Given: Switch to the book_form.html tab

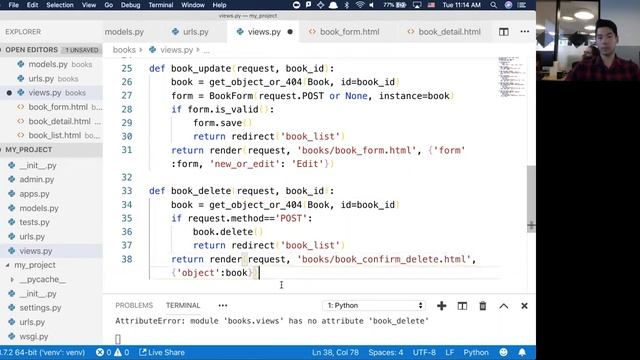Looking at the screenshot, I should (x=344, y=32).
